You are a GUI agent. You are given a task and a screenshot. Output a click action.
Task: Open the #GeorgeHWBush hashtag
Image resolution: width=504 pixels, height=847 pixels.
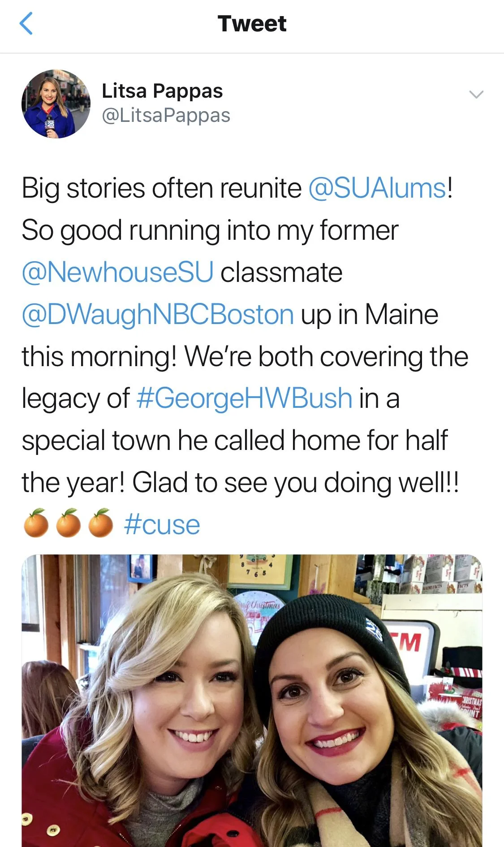click(244, 398)
